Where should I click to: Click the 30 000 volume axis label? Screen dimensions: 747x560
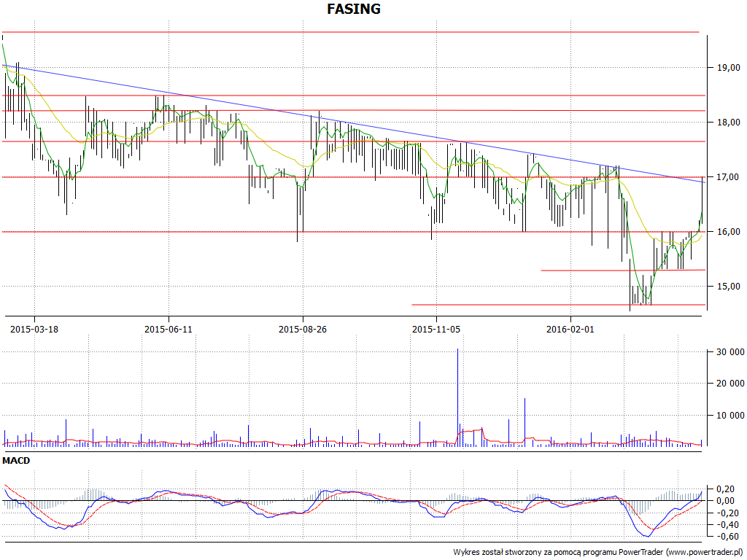730,352
